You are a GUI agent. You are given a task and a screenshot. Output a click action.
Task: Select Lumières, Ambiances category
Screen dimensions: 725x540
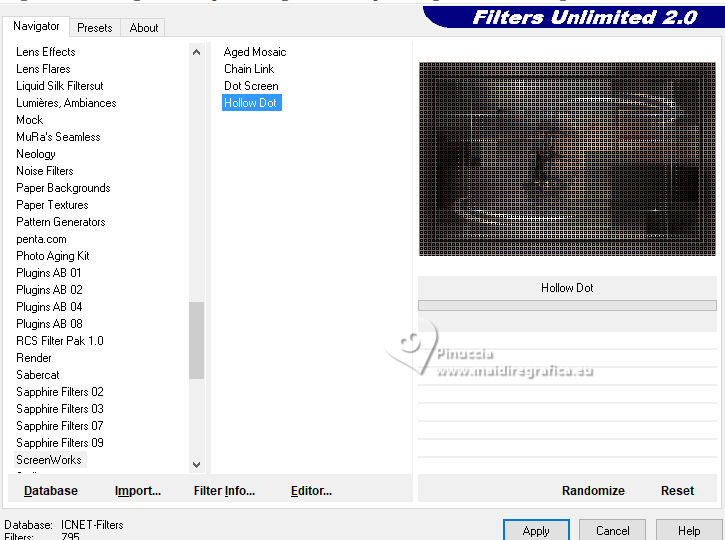[x=66, y=103]
